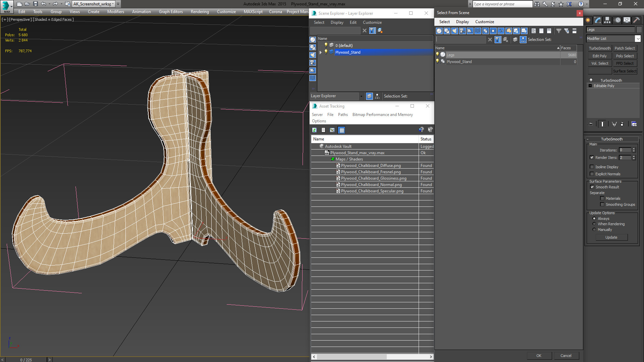Open the Motion command panel tab
The width and height of the screenshot is (644, 362).
click(x=618, y=20)
